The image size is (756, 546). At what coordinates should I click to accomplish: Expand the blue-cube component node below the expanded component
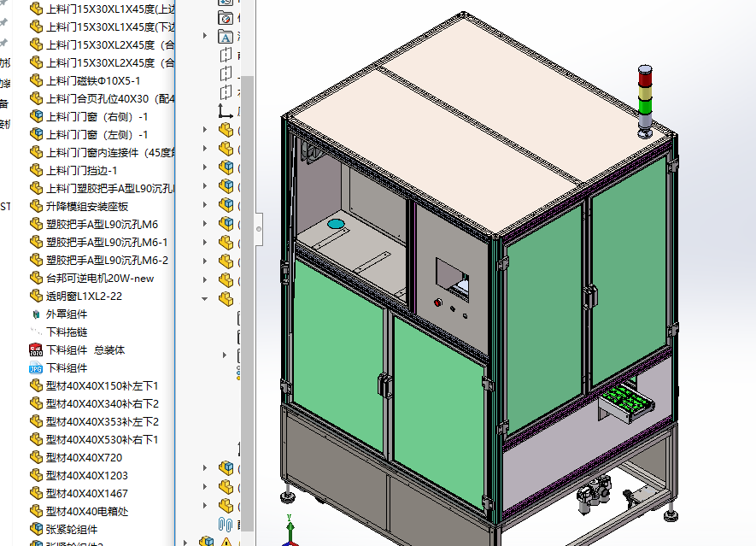pyautogui.click(x=205, y=468)
